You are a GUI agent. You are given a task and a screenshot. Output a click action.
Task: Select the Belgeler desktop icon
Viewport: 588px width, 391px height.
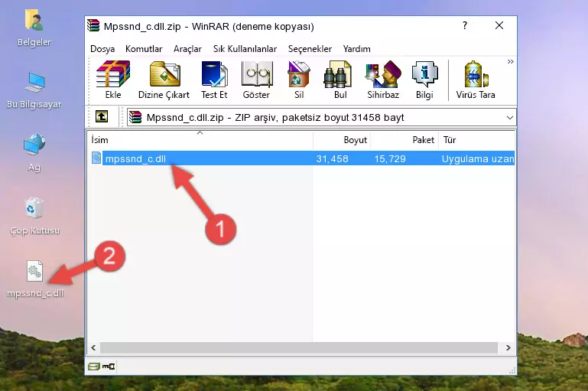(34, 28)
